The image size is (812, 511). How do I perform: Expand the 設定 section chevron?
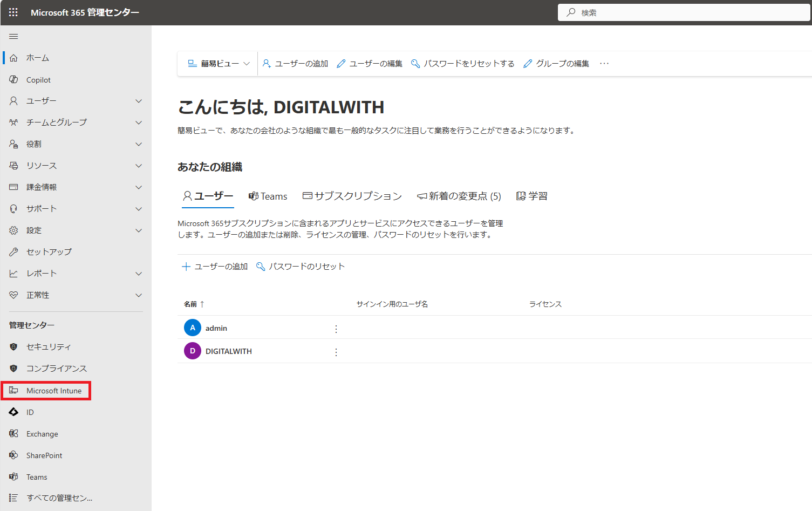pyautogui.click(x=139, y=230)
